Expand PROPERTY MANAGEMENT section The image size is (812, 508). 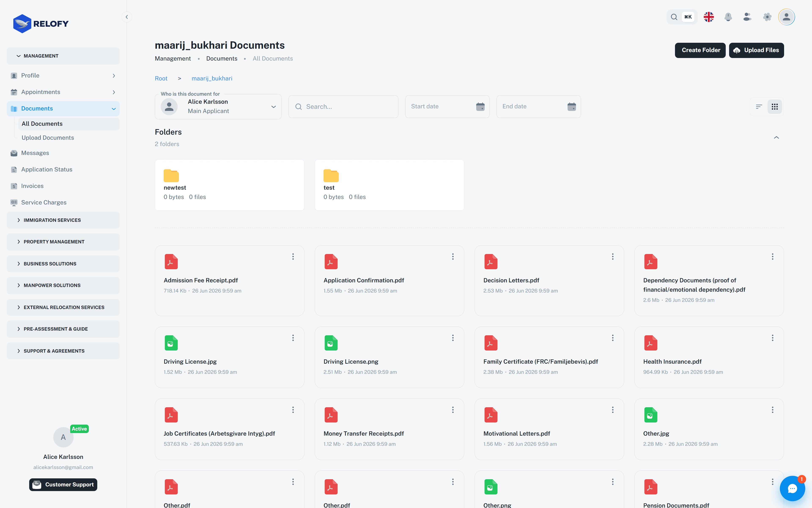[63, 242]
